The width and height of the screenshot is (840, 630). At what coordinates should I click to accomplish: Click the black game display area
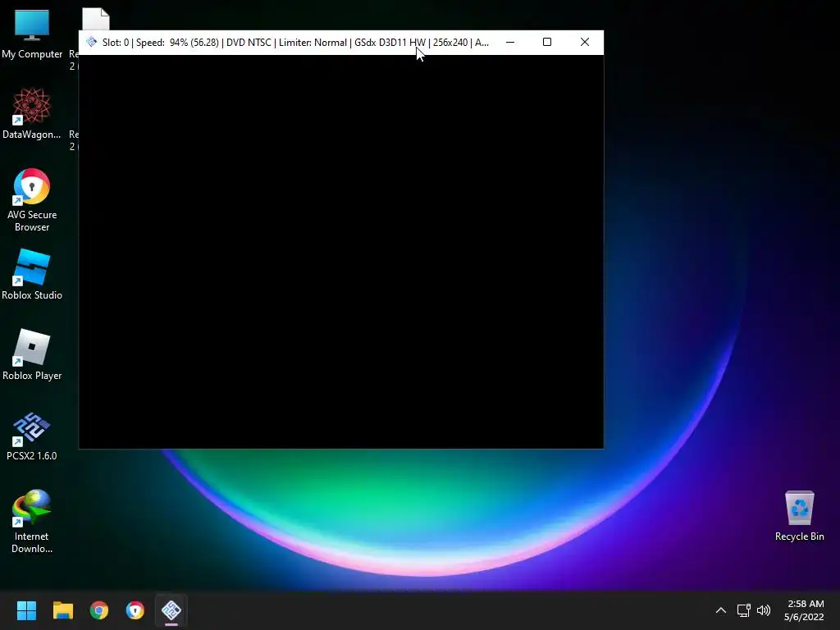pos(341,252)
